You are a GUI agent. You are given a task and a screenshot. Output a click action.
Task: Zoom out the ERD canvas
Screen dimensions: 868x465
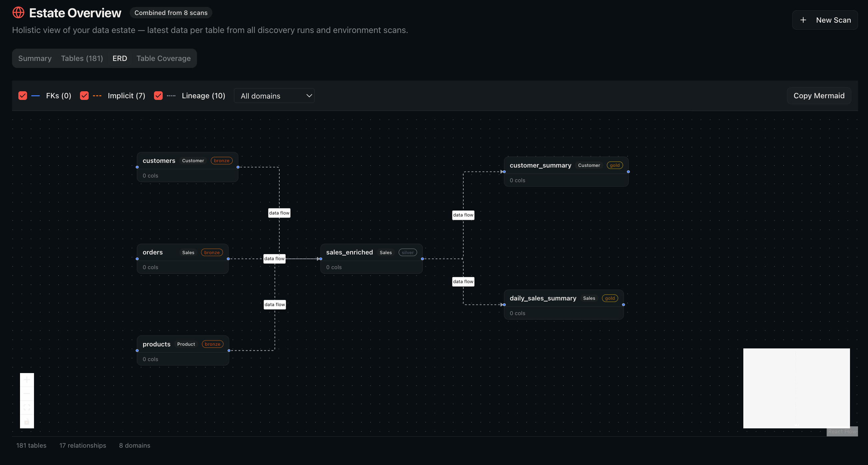click(x=27, y=394)
